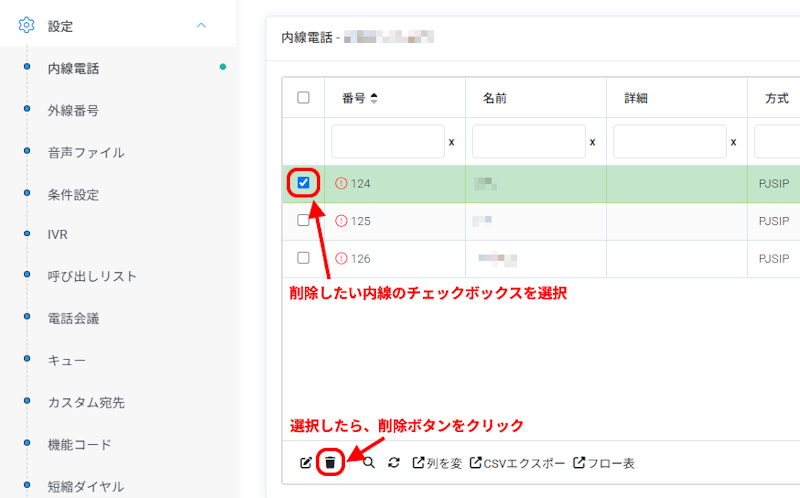Click the 列を変 column change button
800x498 pixels.
click(437, 463)
